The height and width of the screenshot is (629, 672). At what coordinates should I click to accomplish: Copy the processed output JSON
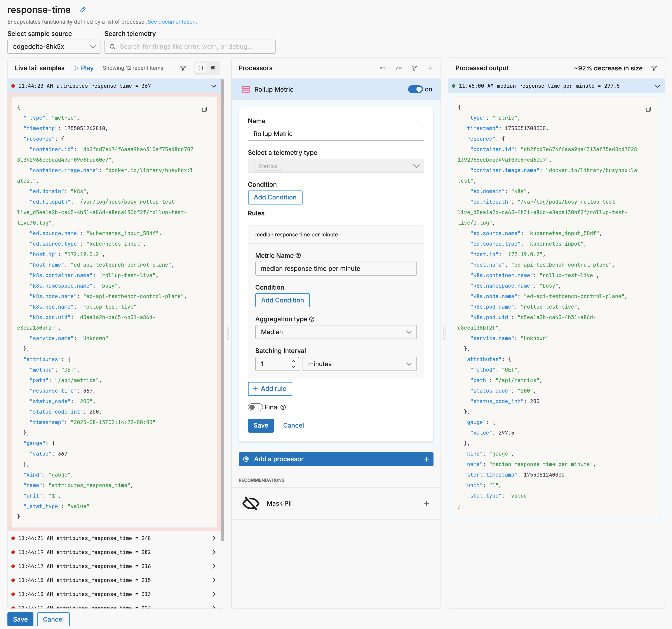click(x=648, y=109)
